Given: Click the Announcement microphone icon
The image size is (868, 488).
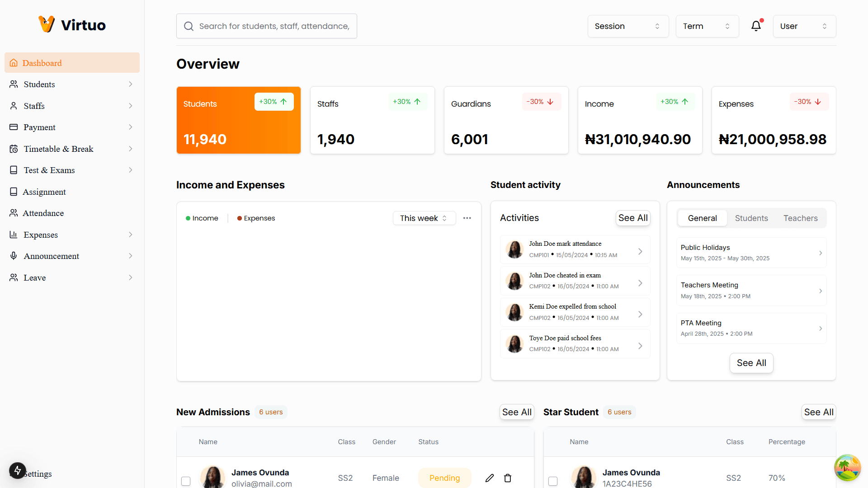Looking at the screenshot, I should click(x=14, y=256).
